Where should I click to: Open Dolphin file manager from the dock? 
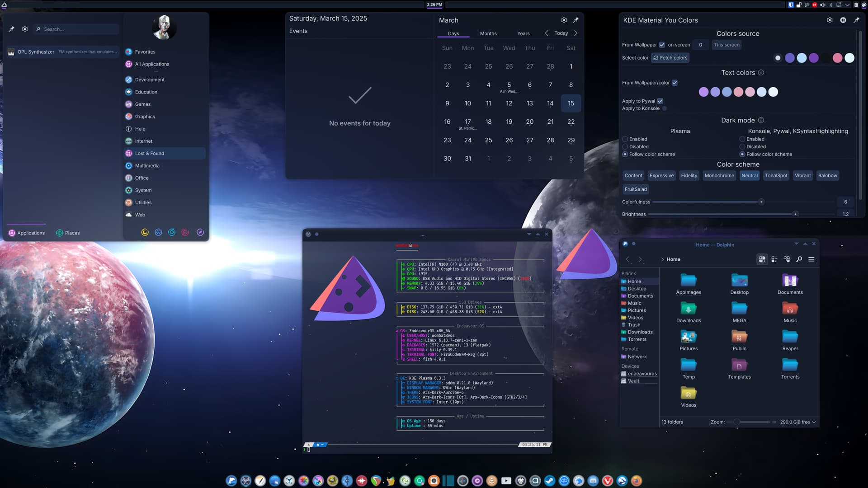click(x=231, y=481)
